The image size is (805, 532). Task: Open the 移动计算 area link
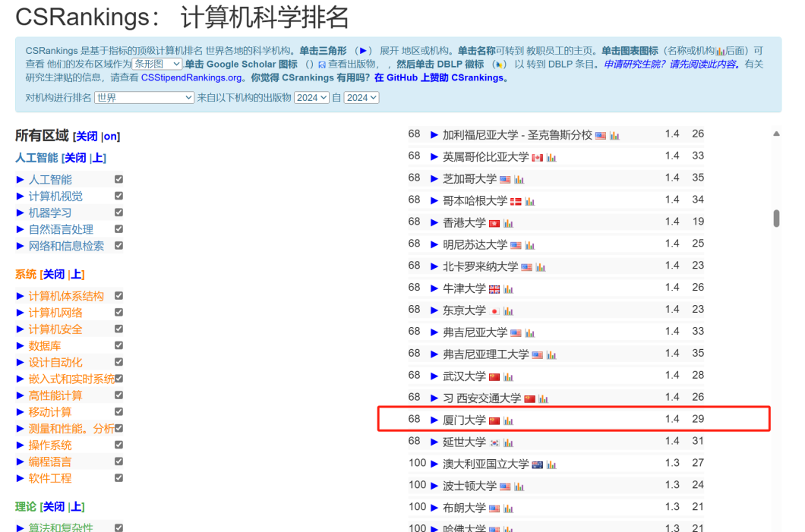click(x=50, y=412)
